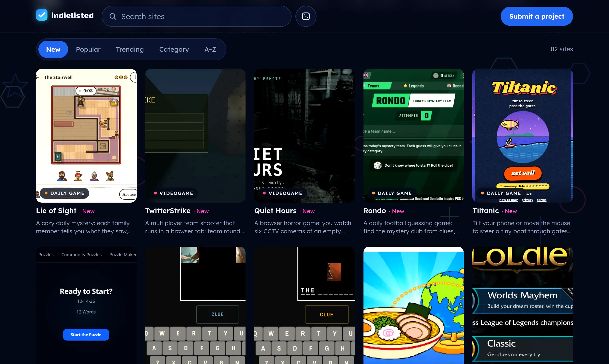
Task: Click the DAILY GAME tag on Rondo
Action: pyautogui.click(x=392, y=193)
